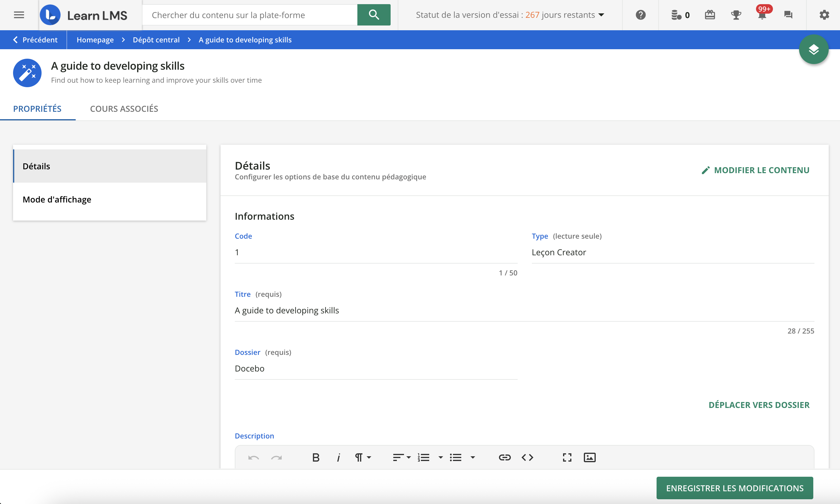Switch to the Cours associés tab

click(124, 109)
